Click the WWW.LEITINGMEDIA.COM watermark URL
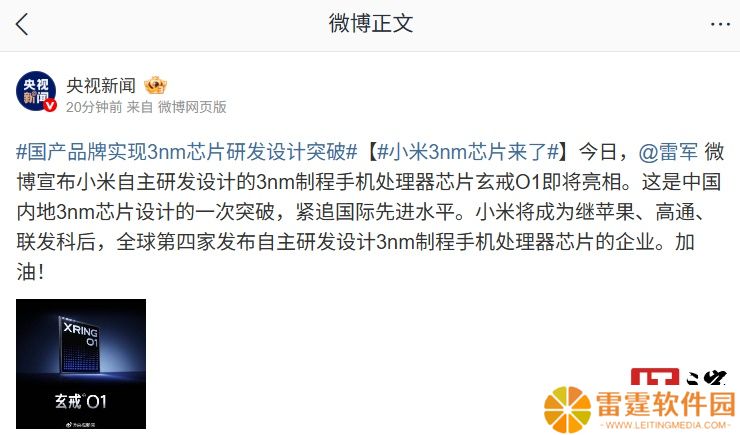 click(665, 425)
